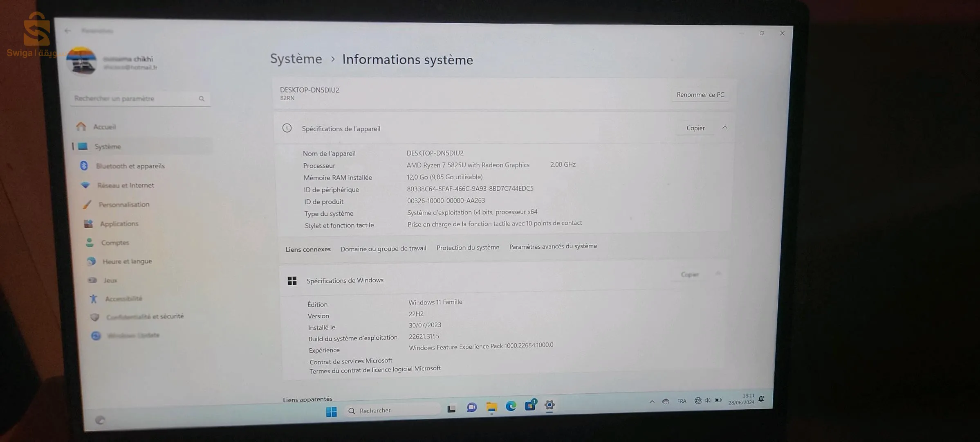Image resolution: width=980 pixels, height=442 pixels.
Task: Collapse Spécifications de l'appareil section
Action: click(724, 128)
